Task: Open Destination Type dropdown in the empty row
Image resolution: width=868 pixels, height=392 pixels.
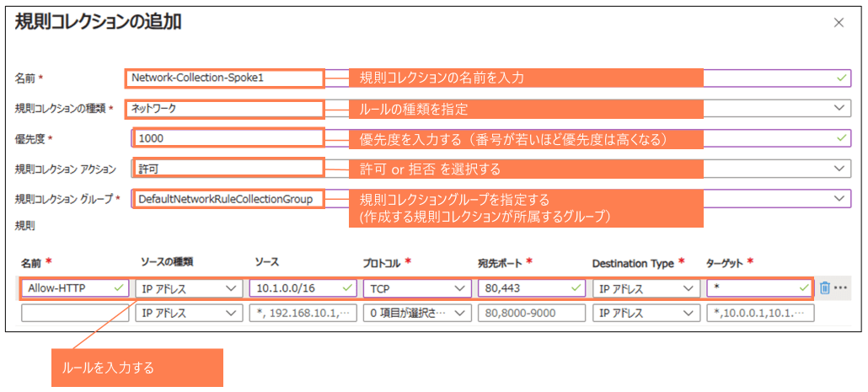Action: click(646, 314)
